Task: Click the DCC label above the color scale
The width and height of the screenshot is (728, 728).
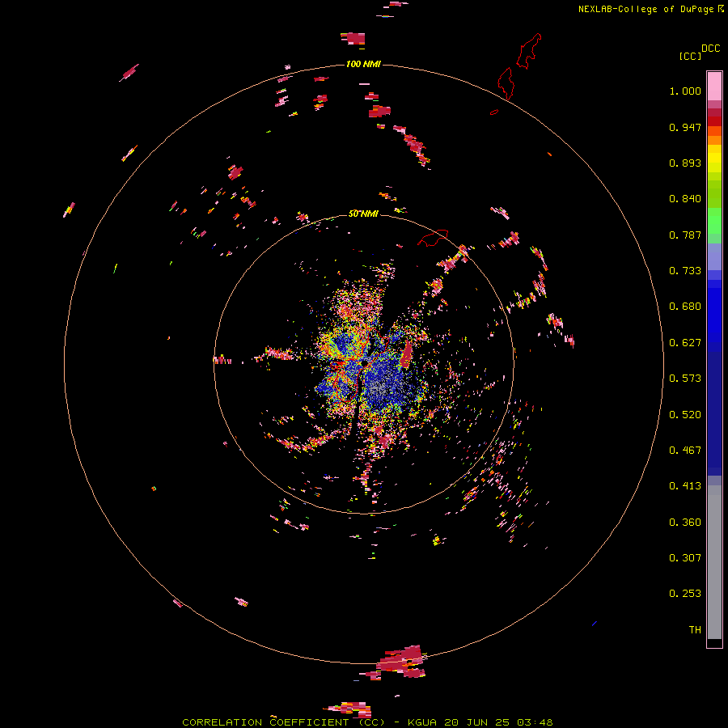Action: point(711,49)
